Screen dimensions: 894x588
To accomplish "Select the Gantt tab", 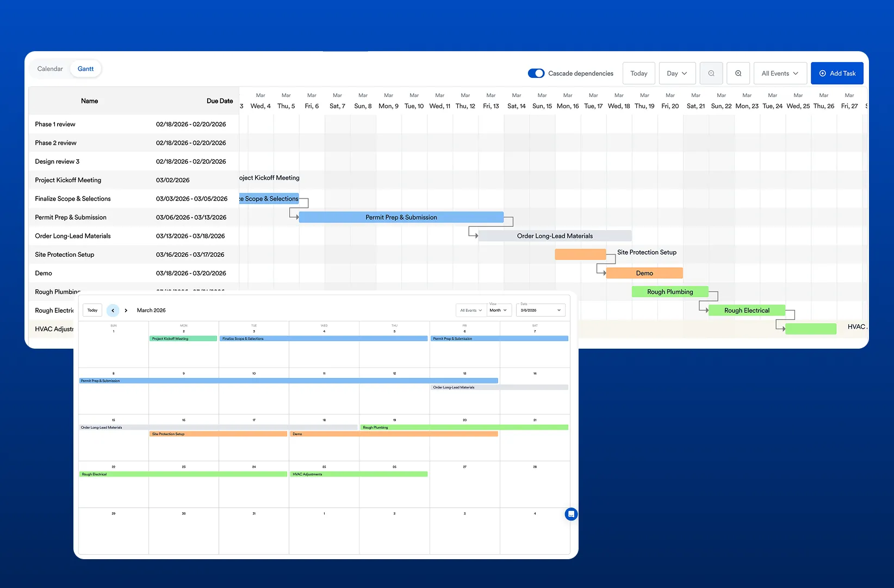I will point(85,69).
